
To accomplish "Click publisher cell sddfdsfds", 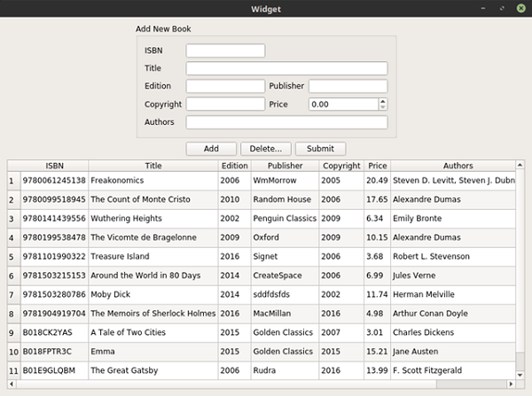I will (x=285, y=295).
